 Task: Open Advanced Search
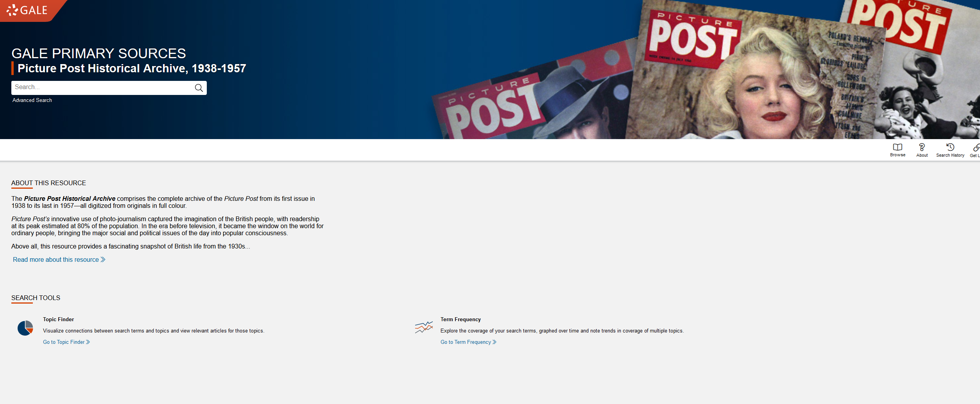pyautogui.click(x=32, y=100)
